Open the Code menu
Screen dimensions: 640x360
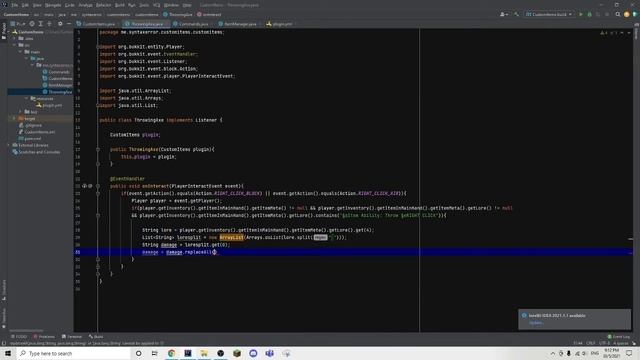point(70,5)
